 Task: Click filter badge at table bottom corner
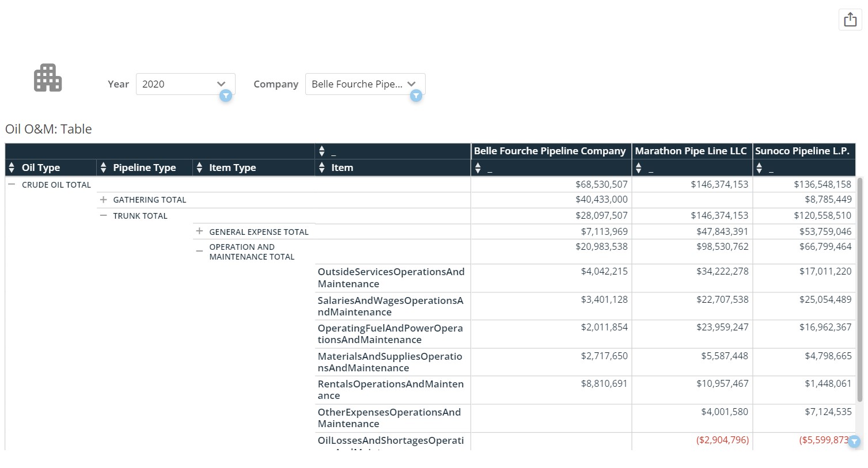point(854,442)
